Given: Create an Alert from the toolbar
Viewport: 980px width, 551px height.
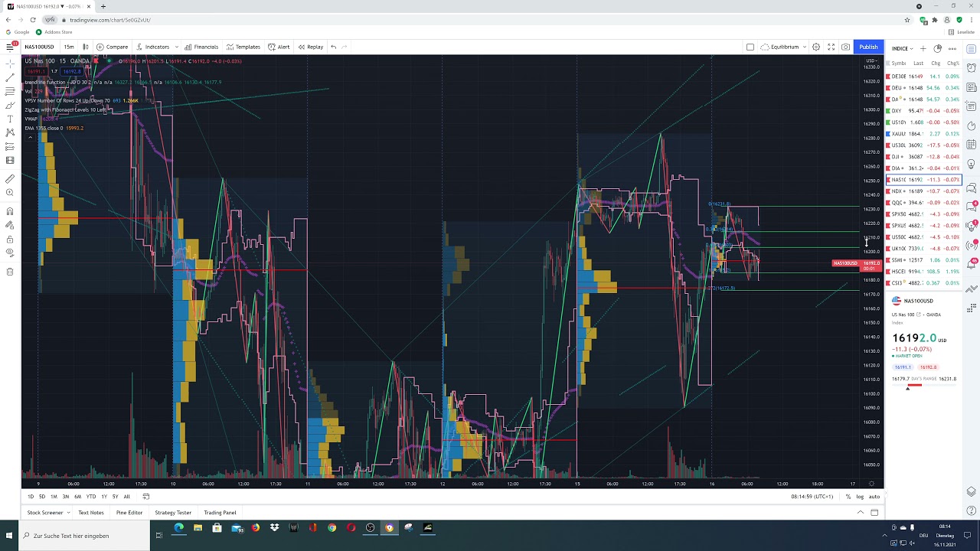Looking at the screenshot, I should (x=279, y=47).
